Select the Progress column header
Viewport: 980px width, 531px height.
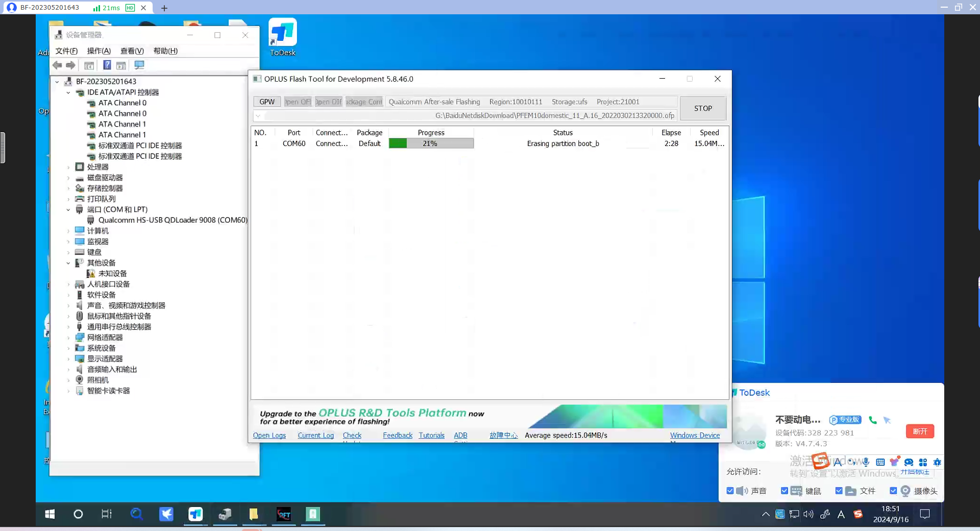tap(431, 133)
